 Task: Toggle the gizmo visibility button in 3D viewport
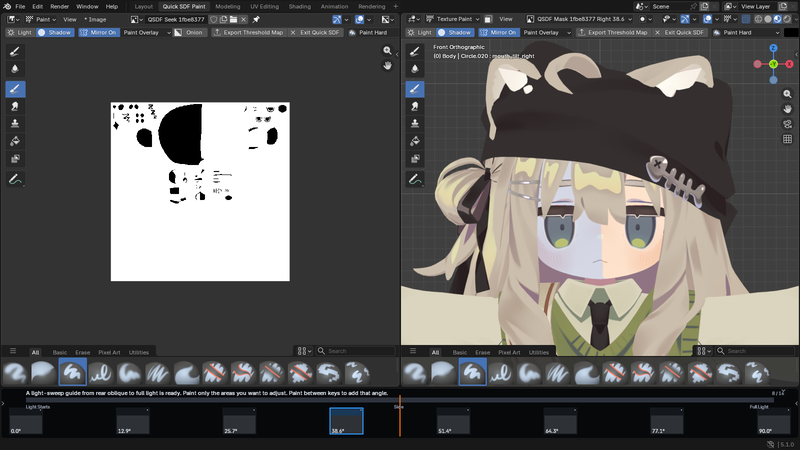(x=685, y=19)
